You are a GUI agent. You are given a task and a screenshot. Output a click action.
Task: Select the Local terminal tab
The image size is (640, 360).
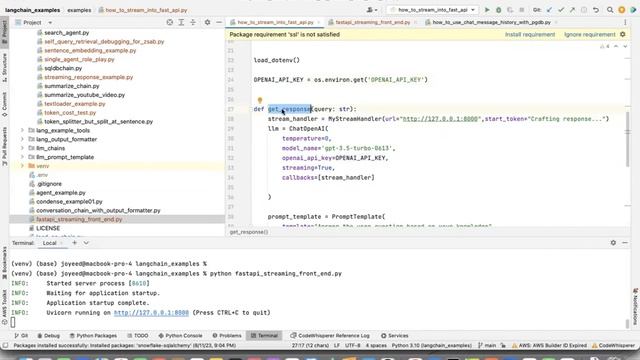point(49,243)
